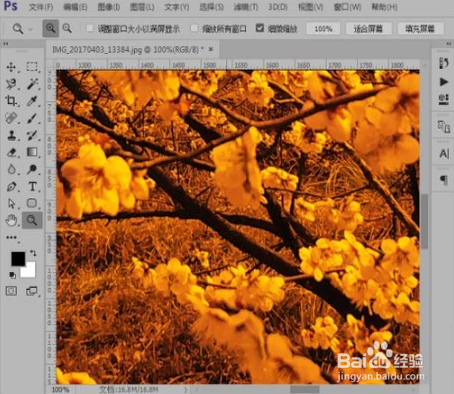Open the Properties panel icon
454x394 pixels.
tap(444, 99)
